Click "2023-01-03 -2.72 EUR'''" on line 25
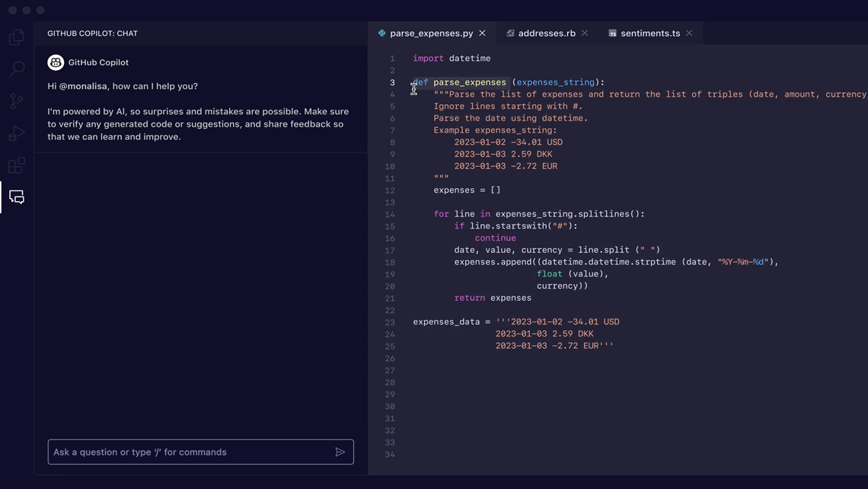Screen dimensions: 868x489 point(554,346)
